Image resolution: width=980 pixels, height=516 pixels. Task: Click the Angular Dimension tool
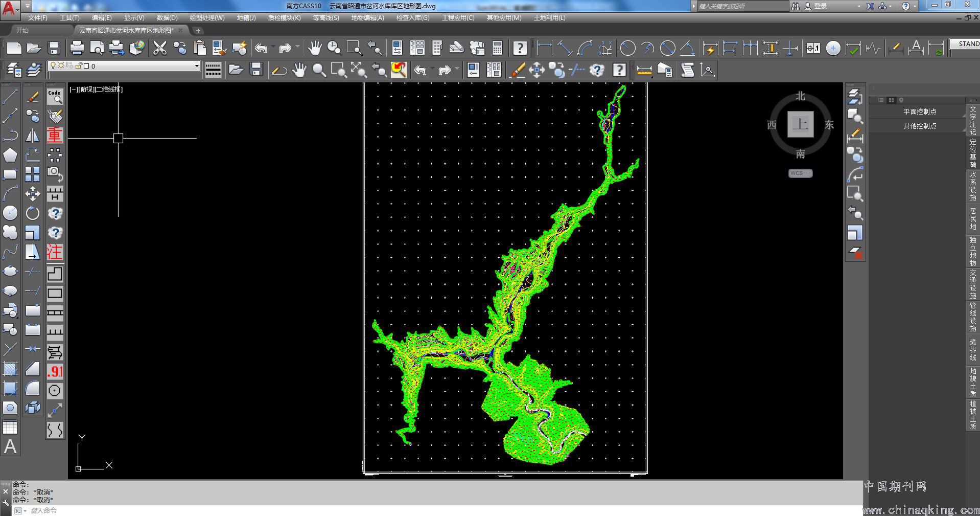coord(687,49)
